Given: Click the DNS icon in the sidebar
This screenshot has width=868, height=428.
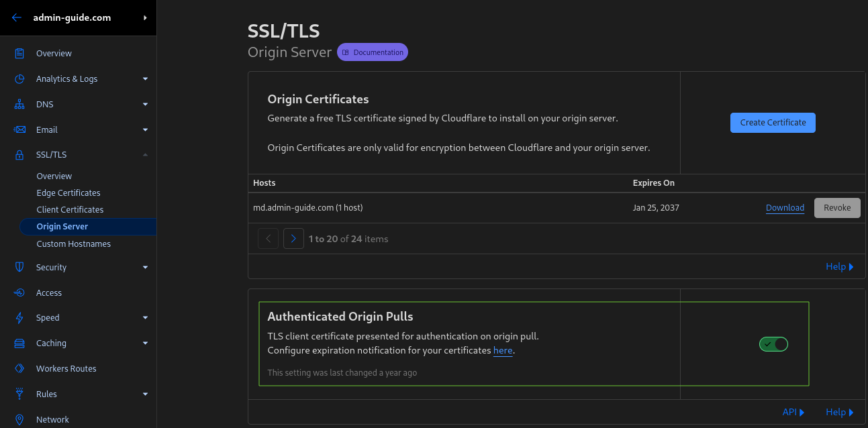Looking at the screenshot, I should (x=20, y=104).
